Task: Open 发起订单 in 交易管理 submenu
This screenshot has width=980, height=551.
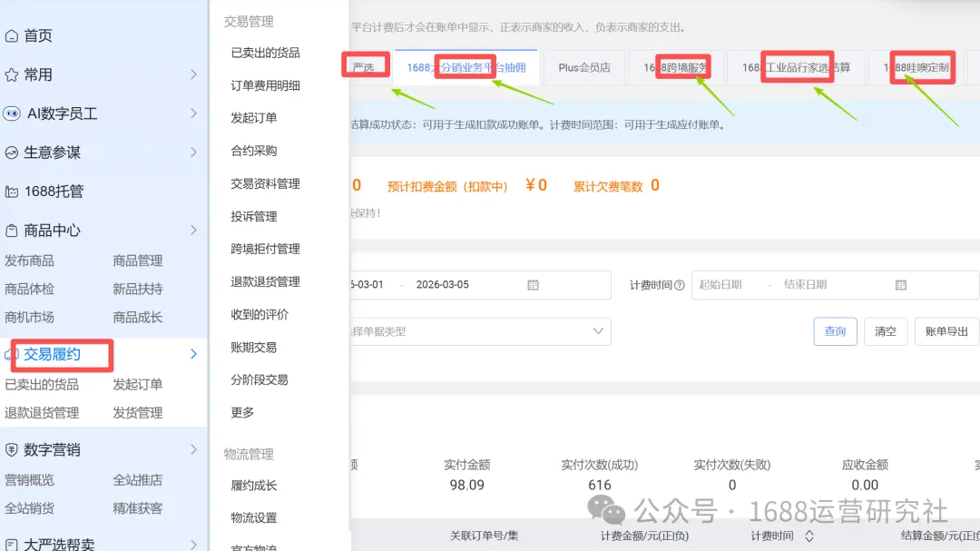Action: 254,118
